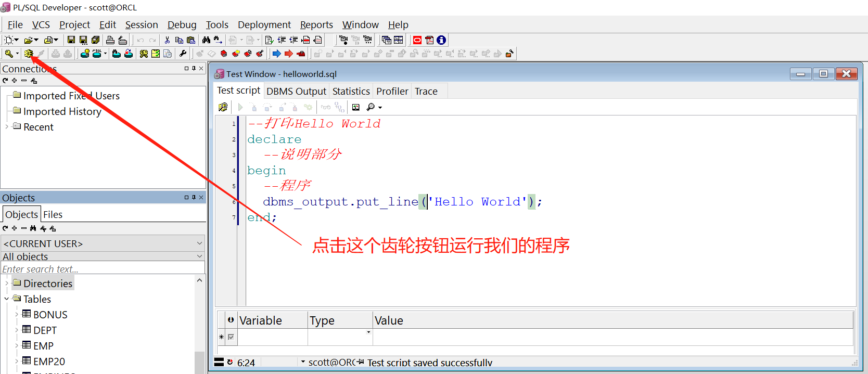Open the Session menu
The width and height of the screenshot is (868, 374).
point(142,24)
